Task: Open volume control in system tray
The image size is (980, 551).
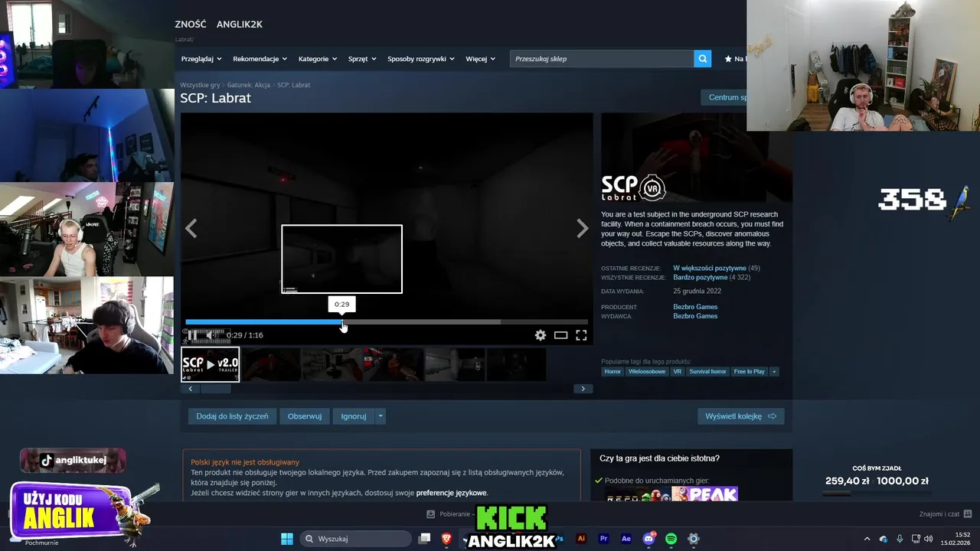Action: [929, 539]
